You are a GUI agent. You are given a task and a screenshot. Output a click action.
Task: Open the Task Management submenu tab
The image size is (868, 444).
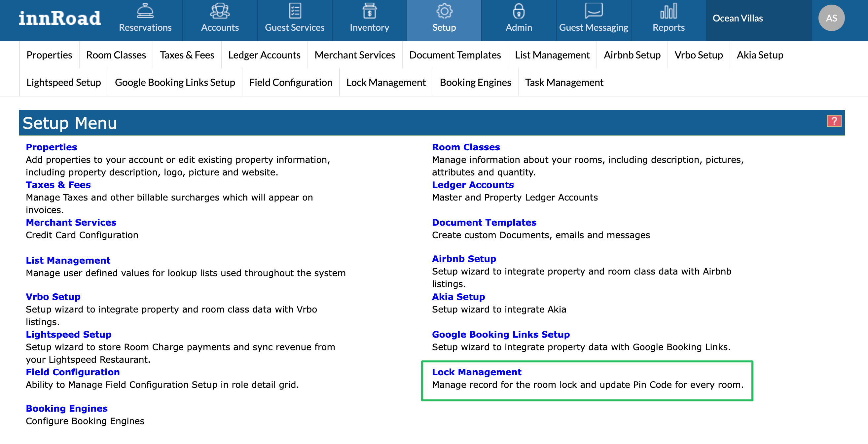(564, 82)
